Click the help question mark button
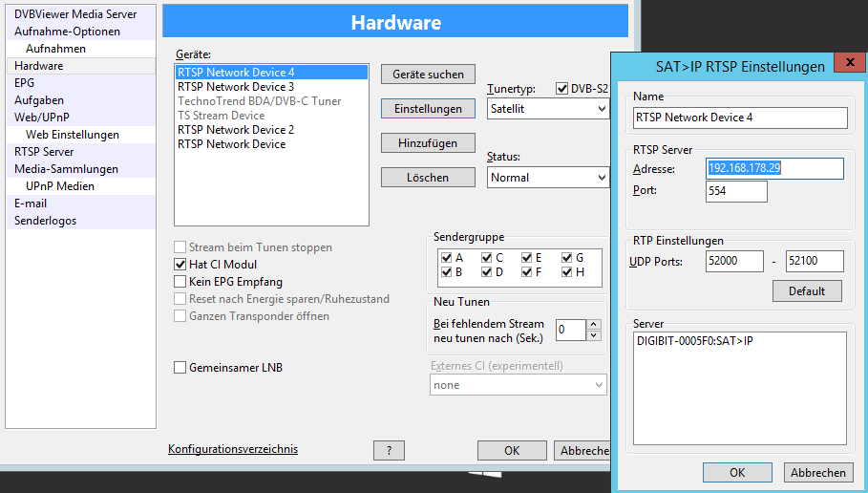The height and width of the screenshot is (493, 868). (x=389, y=451)
